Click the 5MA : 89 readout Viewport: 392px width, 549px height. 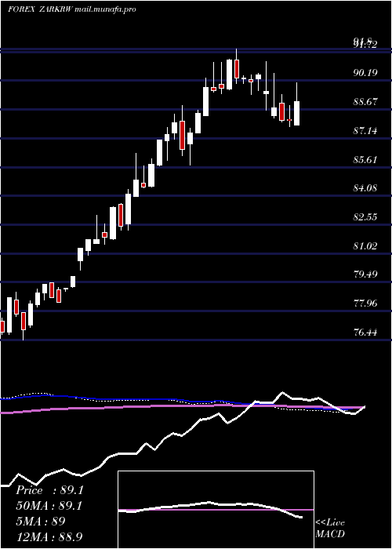pos(40,522)
